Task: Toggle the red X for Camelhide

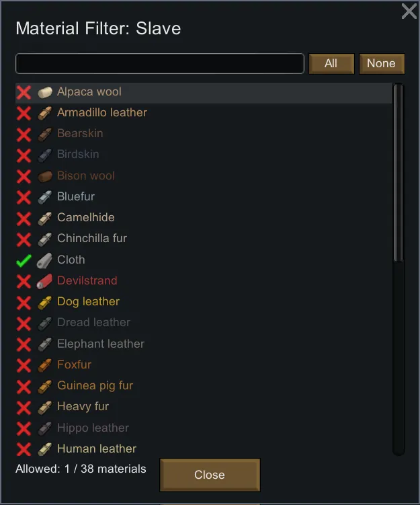Action: 24,218
